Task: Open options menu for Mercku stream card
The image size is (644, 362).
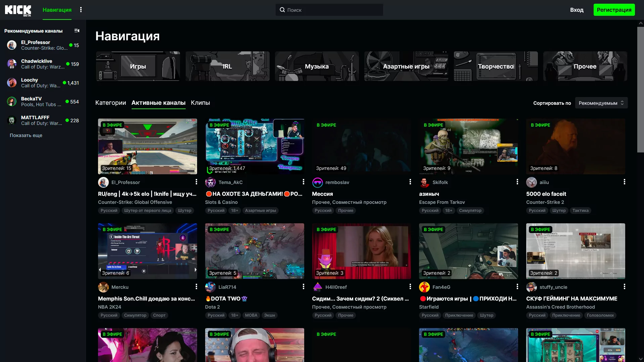Action: click(x=196, y=286)
